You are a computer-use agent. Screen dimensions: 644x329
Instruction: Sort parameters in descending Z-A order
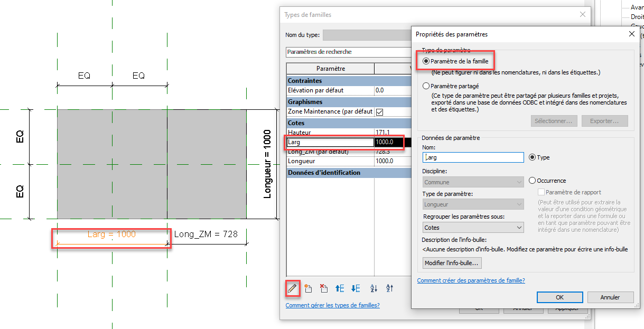390,288
